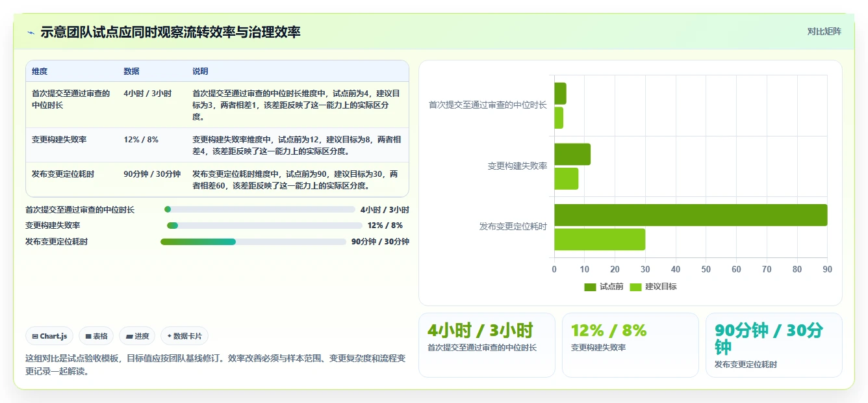The image size is (868, 403).
Task: Toggle the 试点前 legend swatch
Action: pyautogui.click(x=590, y=287)
